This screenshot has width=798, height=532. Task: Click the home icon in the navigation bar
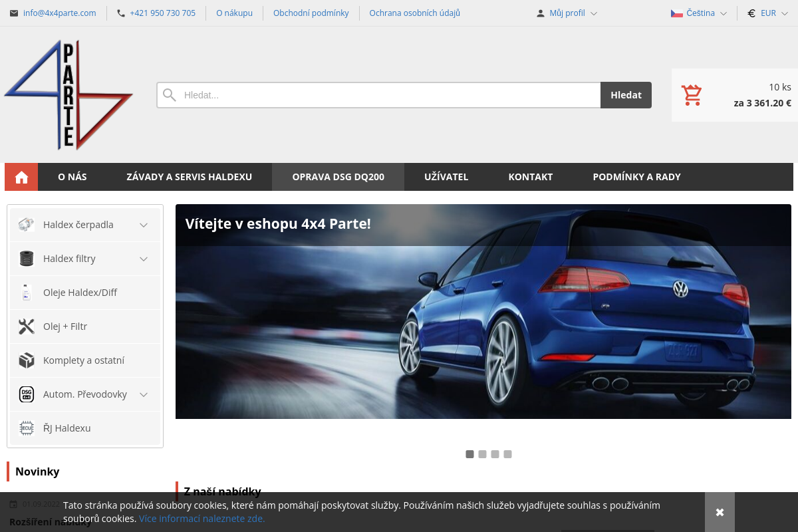[x=21, y=176]
